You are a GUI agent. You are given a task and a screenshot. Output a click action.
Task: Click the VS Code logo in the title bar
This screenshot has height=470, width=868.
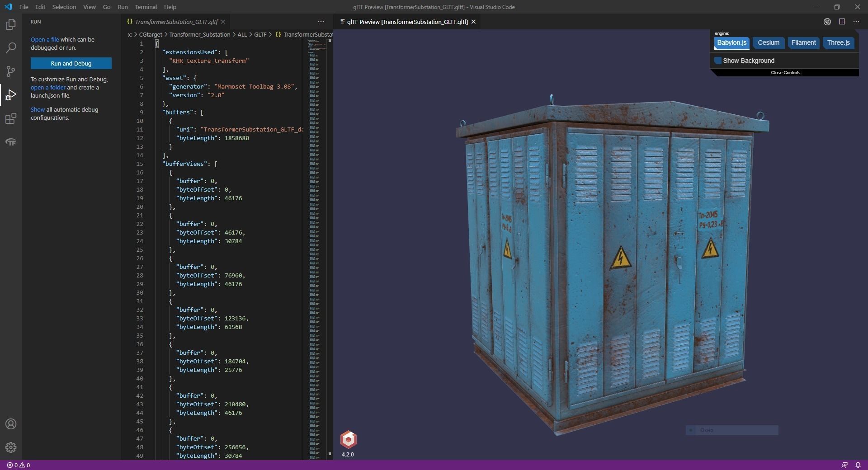tap(8, 7)
